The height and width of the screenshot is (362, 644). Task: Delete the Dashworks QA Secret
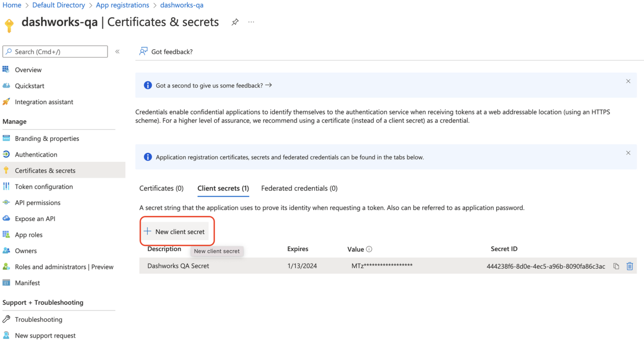[630, 266]
